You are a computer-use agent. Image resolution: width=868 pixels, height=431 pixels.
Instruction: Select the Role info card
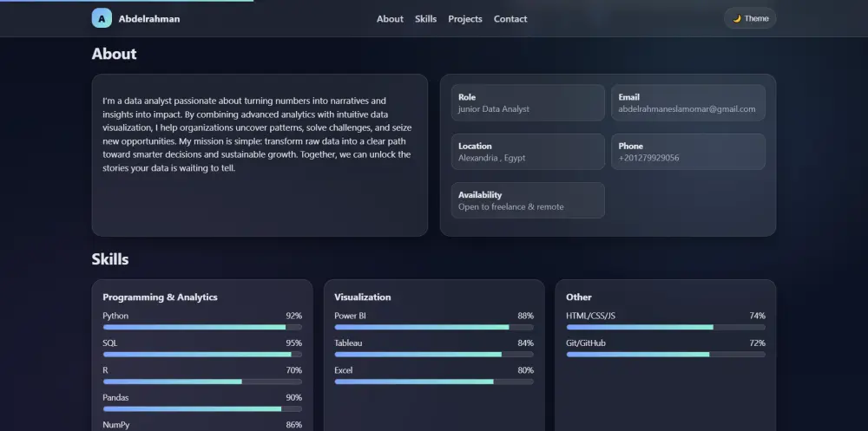click(528, 103)
